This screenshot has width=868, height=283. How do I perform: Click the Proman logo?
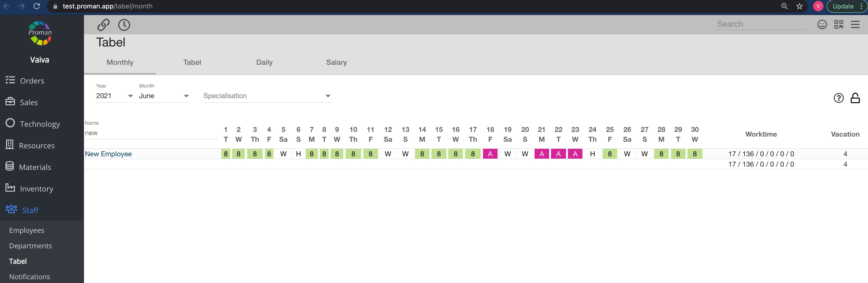(x=40, y=33)
